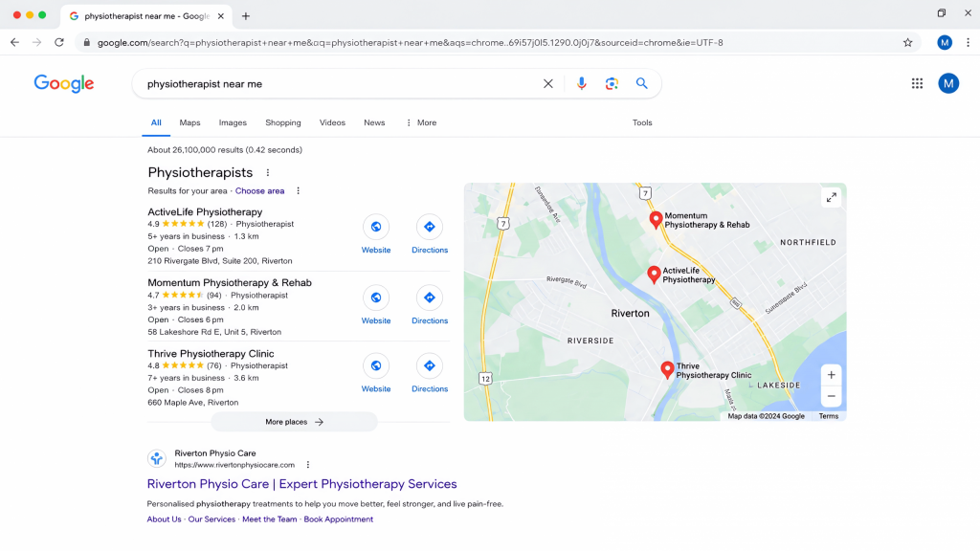
Task: Click the Choose area link
Action: point(259,190)
